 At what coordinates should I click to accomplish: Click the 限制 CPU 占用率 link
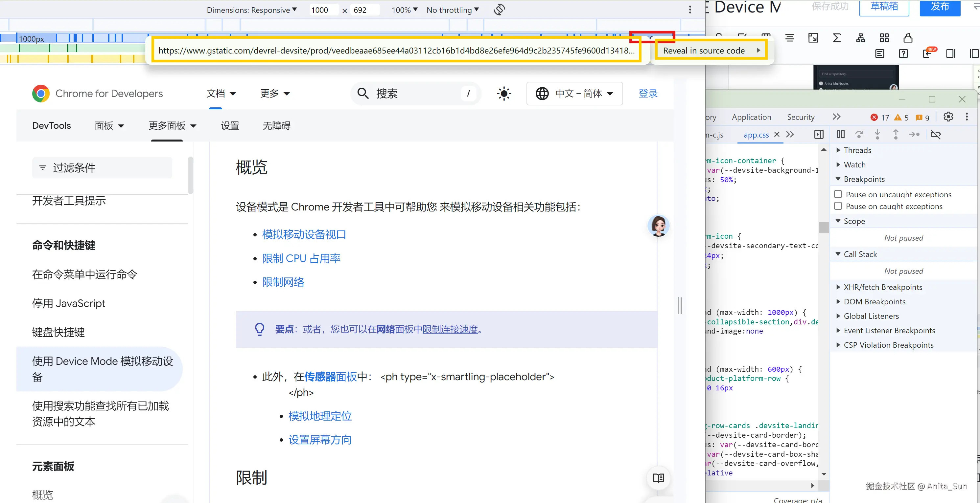[x=301, y=258]
